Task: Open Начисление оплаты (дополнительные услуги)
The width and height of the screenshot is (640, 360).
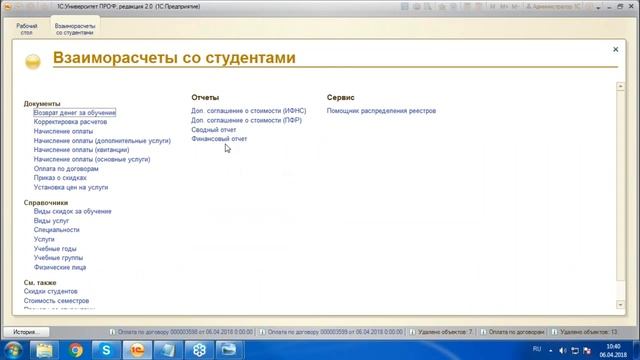Action: [x=102, y=140]
